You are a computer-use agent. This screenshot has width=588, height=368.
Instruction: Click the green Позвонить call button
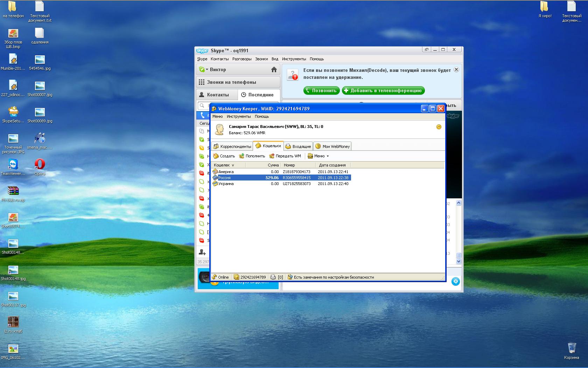[x=321, y=90]
